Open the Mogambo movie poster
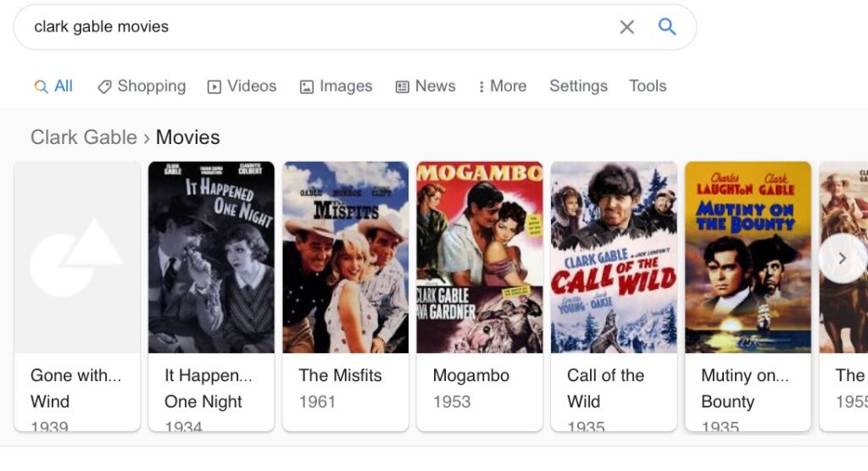The width and height of the screenshot is (868, 471). 480,258
